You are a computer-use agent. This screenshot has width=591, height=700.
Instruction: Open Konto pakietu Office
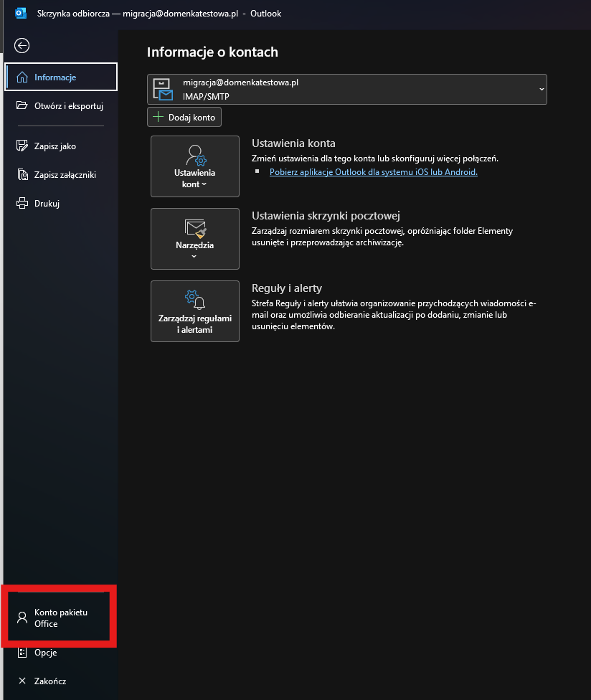(59, 618)
